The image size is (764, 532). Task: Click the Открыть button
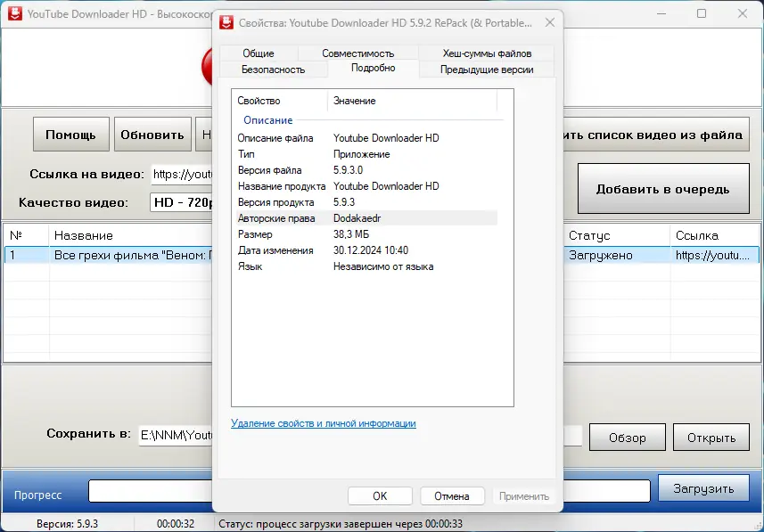click(711, 438)
